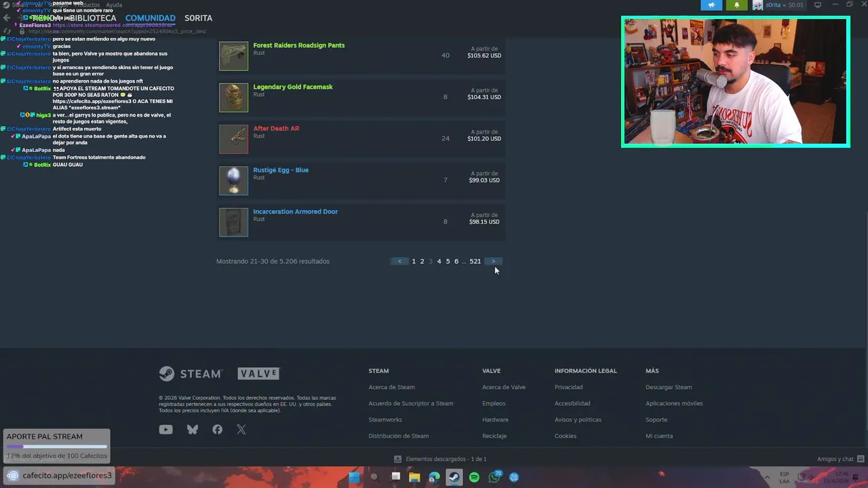868x488 pixels.
Task: Expand the s0rita account dropdown
Action: [x=785, y=5]
